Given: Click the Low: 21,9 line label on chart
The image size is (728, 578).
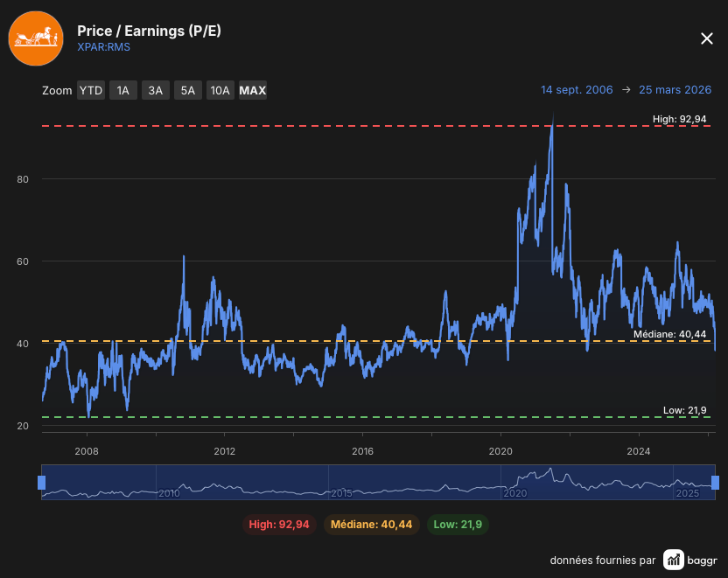Looking at the screenshot, I should coord(684,410).
